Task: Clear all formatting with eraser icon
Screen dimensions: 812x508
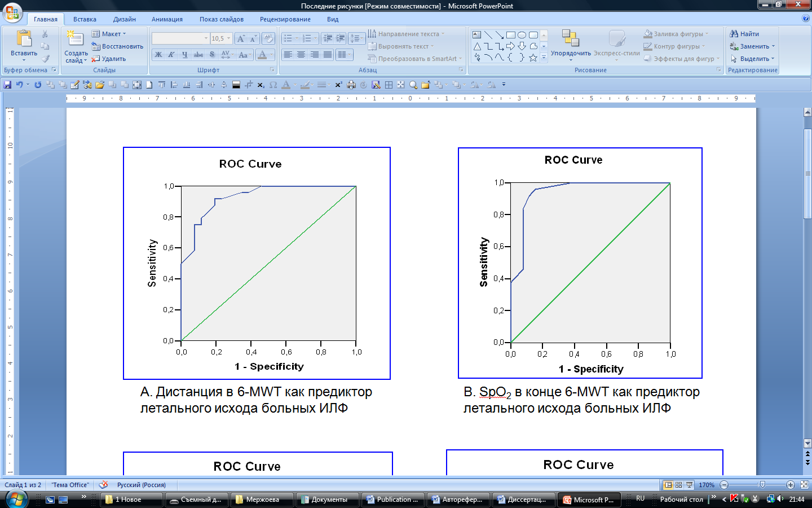Action: 268,38
